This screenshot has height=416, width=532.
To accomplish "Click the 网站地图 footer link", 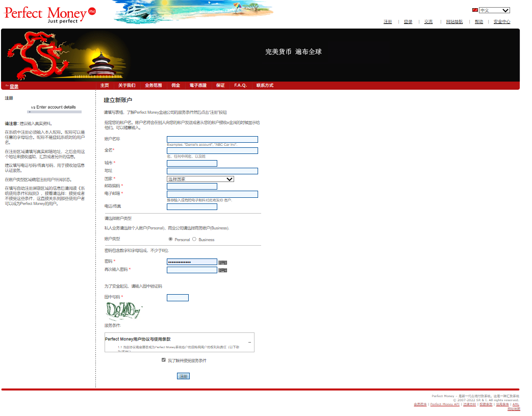I will pos(514,408).
